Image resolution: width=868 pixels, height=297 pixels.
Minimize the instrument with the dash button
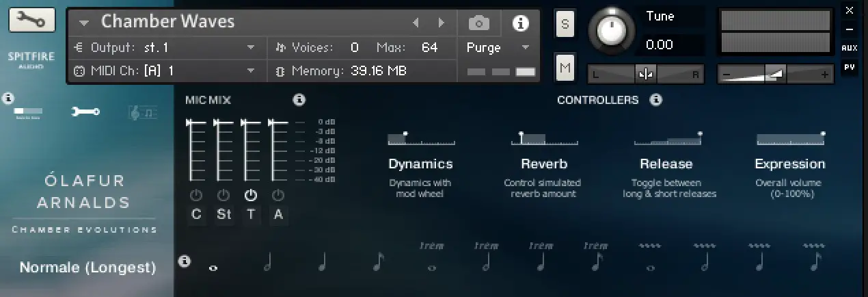coord(850,29)
